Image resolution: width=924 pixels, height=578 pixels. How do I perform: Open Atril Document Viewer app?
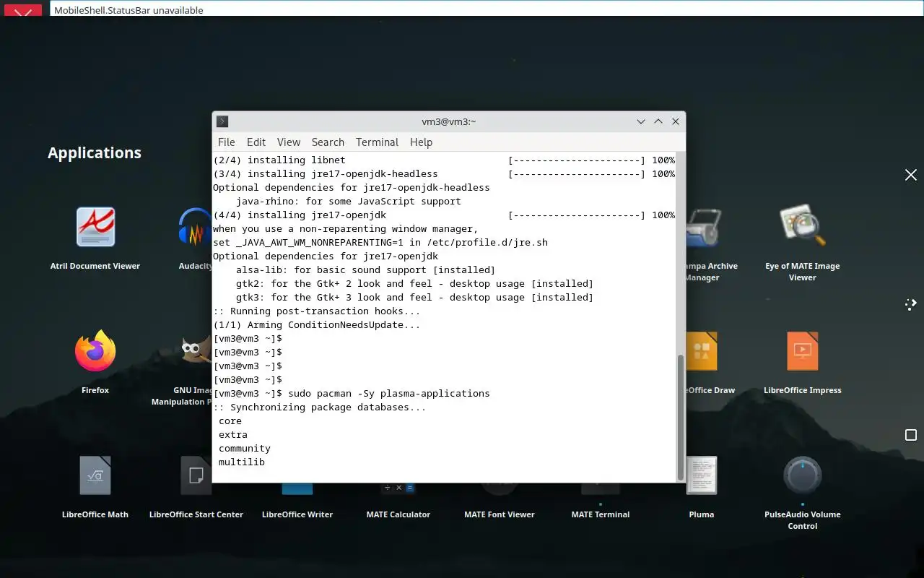95,227
